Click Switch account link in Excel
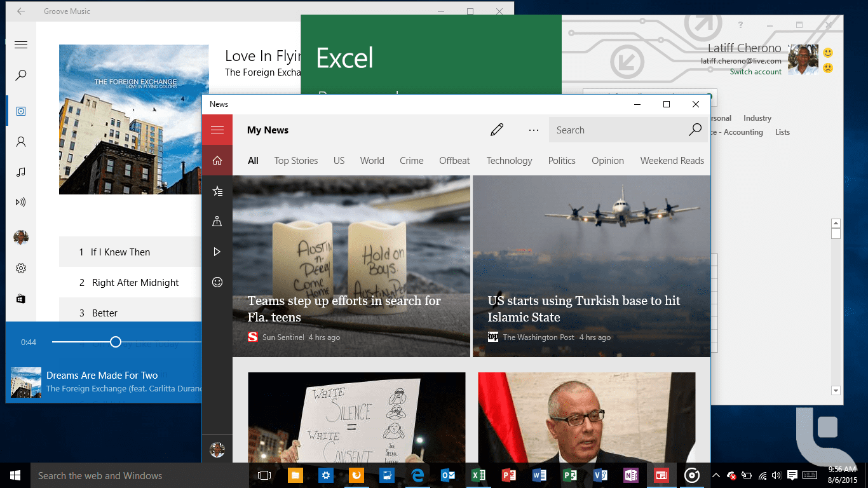 click(x=756, y=72)
